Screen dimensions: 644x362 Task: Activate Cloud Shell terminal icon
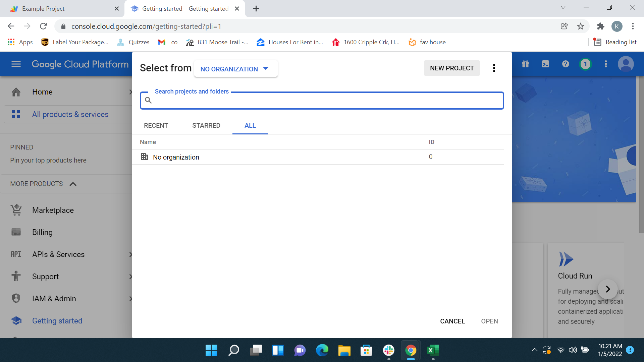pos(545,64)
